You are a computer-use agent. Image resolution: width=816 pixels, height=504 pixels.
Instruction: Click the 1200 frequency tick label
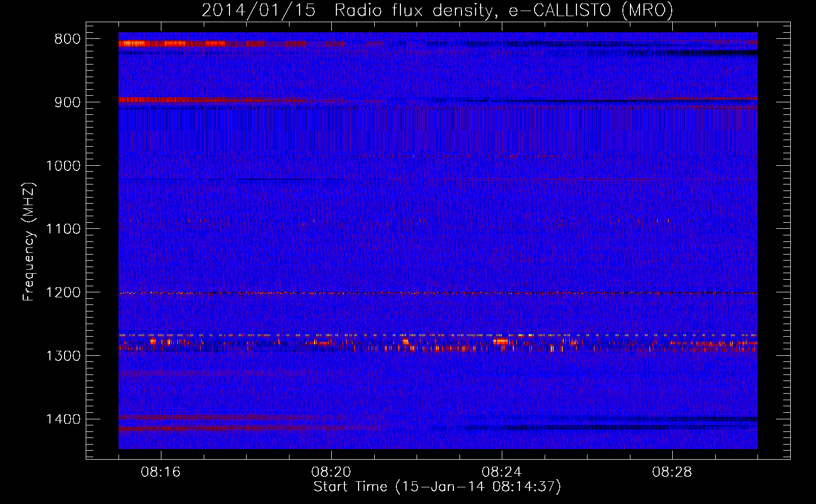click(x=63, y=293)
